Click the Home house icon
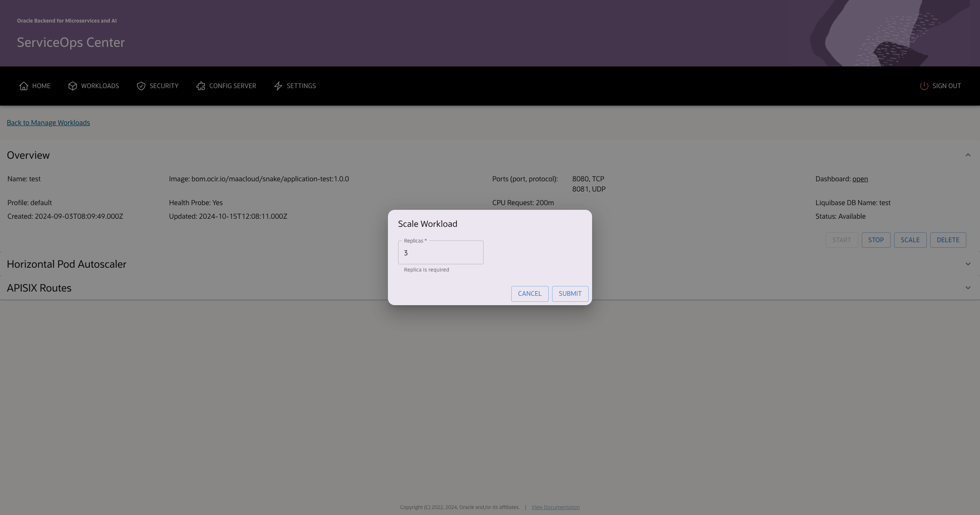Screen dimensions: 980x515 point(24,86)
